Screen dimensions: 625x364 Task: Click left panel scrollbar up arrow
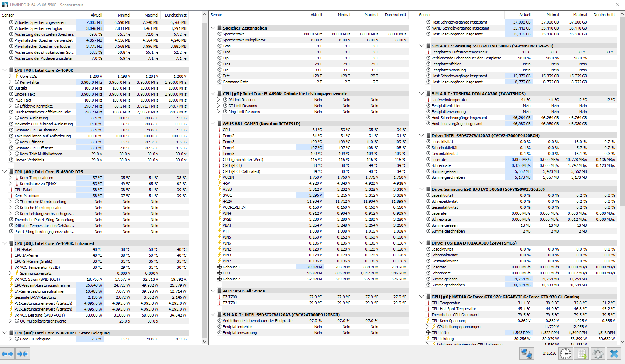pos(205,14)
